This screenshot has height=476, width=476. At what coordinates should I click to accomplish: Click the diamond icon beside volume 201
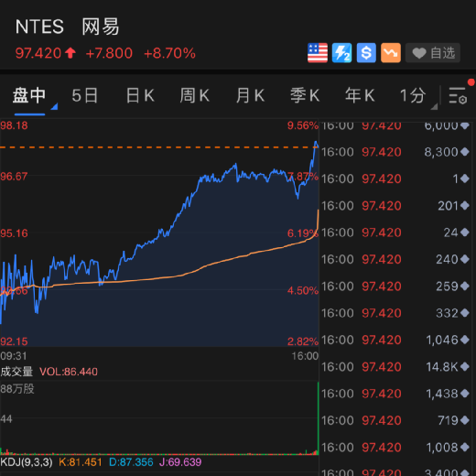(465, 206)
